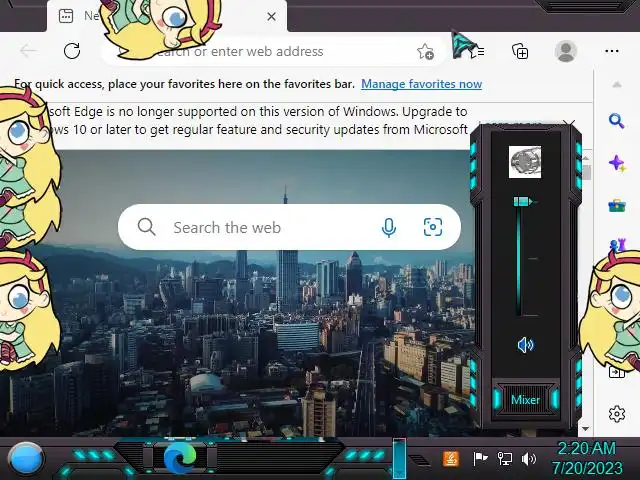
Task: Add this page to favorites star
Action: pos(425,51)
